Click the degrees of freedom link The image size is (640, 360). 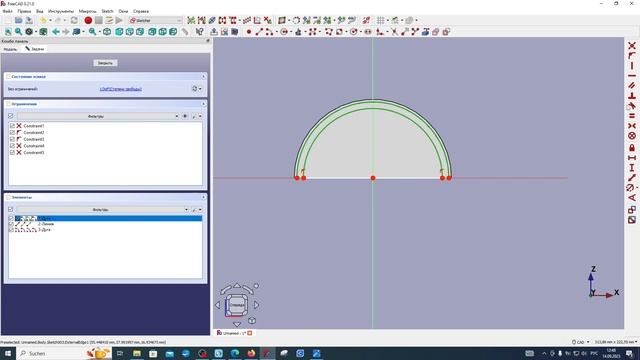(121, 89)
